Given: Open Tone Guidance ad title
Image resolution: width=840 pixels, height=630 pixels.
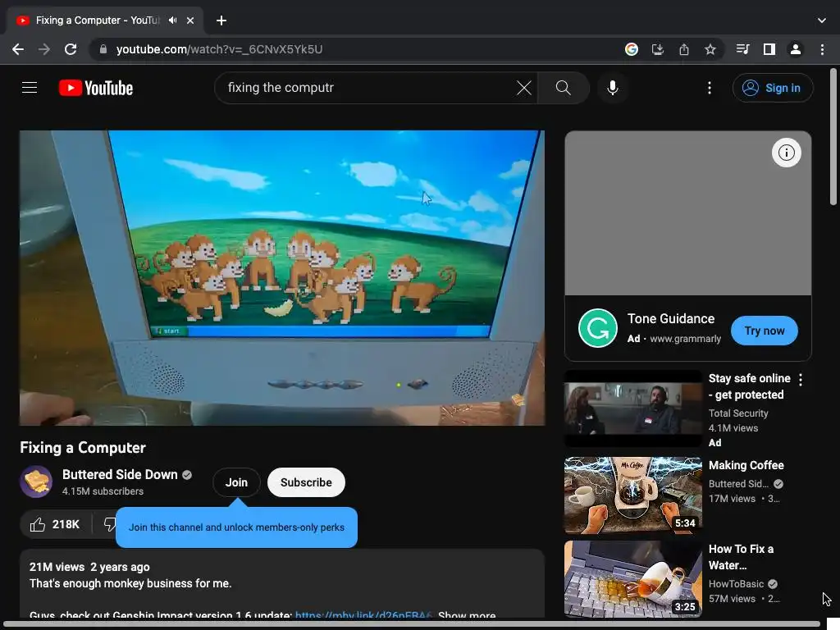Looking at the screenshot, I should 671,319.
